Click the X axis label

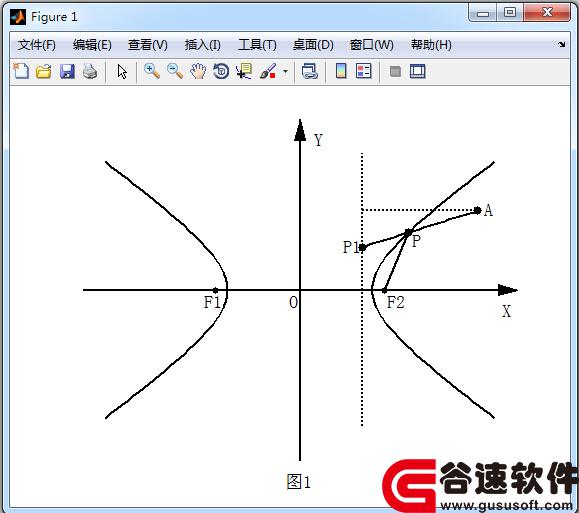coord(506,311)
